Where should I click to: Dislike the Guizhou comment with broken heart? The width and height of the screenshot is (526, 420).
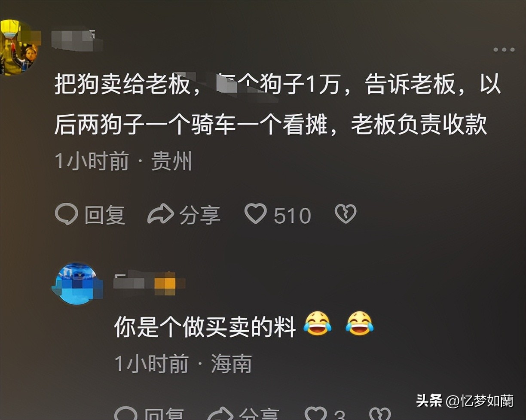tap(346, 214)
